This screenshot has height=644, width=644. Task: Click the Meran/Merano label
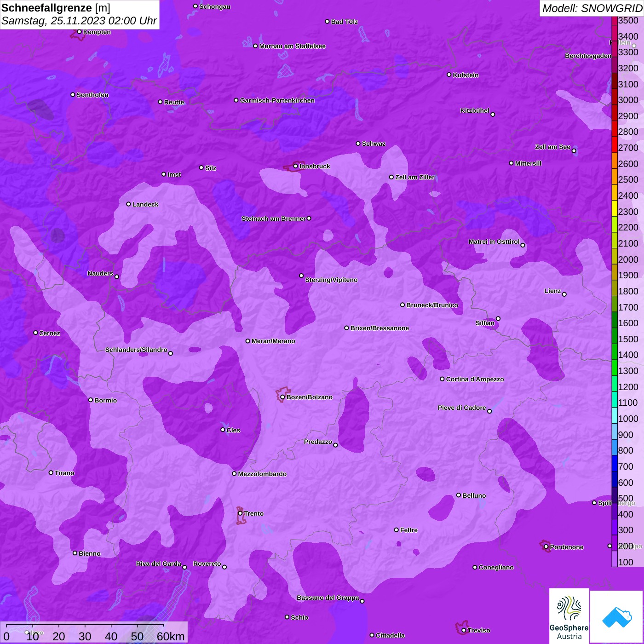[x=273, y=341]
